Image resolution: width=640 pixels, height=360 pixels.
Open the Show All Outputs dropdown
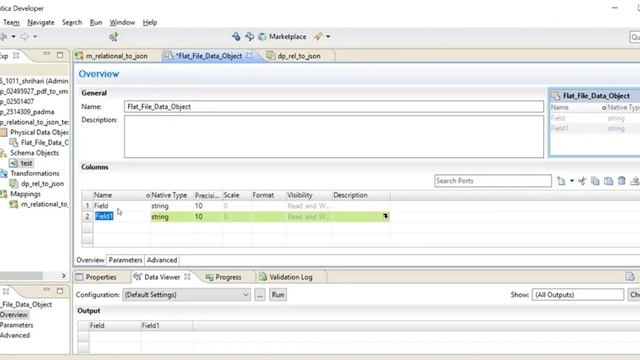tap(578, 295)
